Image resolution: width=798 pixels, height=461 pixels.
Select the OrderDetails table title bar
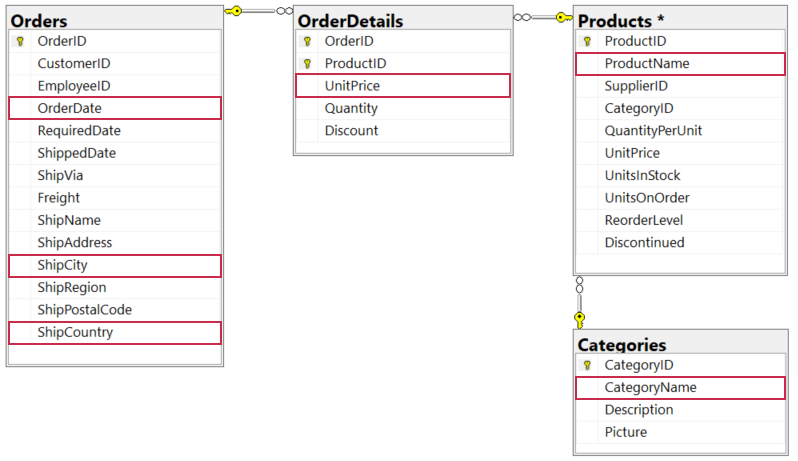[x=403, y=20]
